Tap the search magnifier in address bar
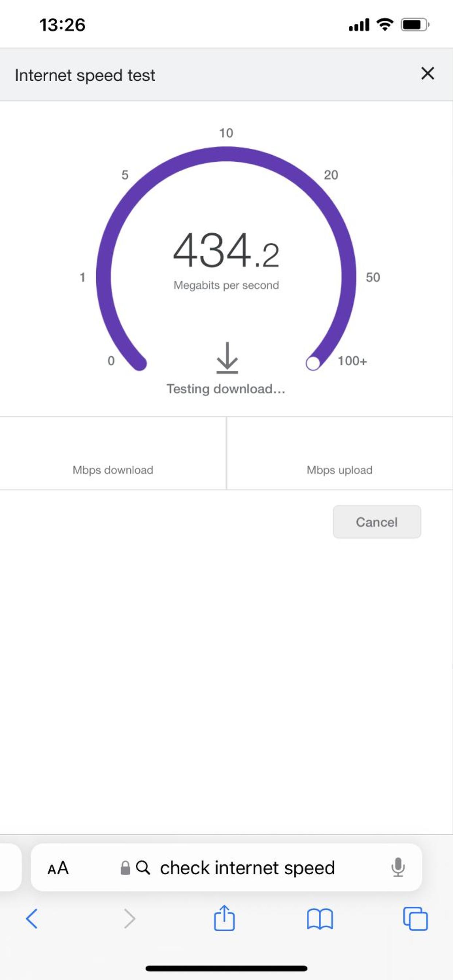The height and width of the screenshot is (980, 453). click(x=143, y=868)
